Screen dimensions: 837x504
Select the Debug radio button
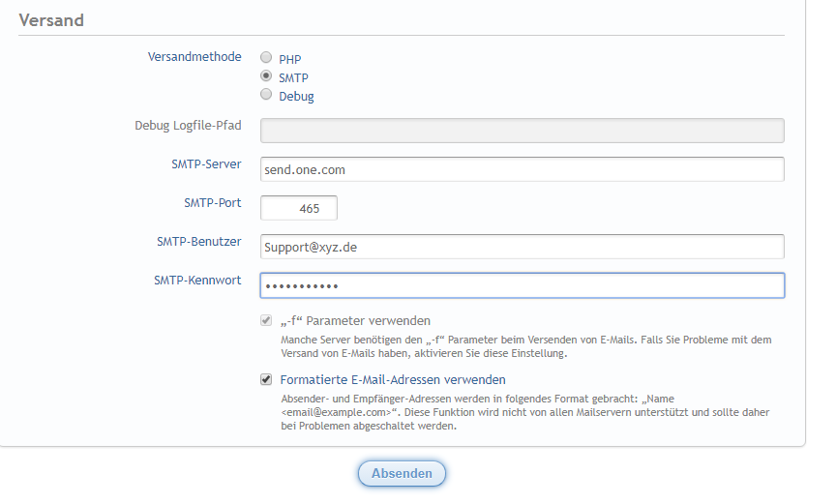coord(266,95)
